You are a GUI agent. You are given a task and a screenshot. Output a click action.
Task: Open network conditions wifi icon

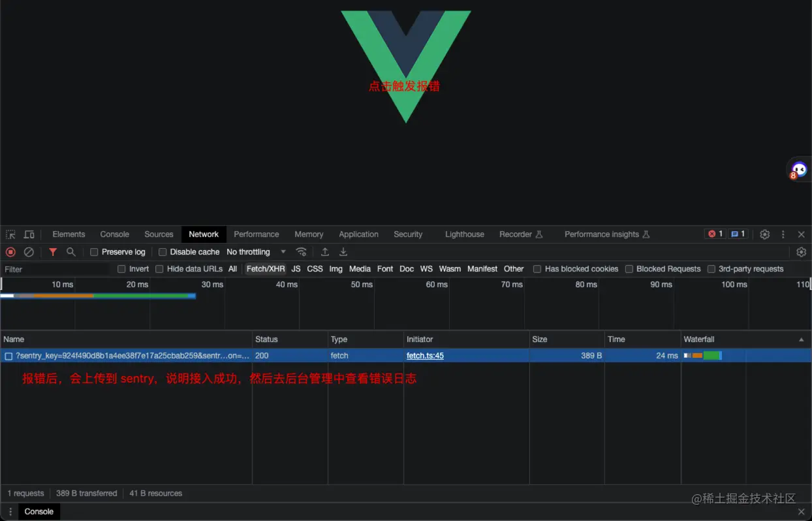pos(301,252)
